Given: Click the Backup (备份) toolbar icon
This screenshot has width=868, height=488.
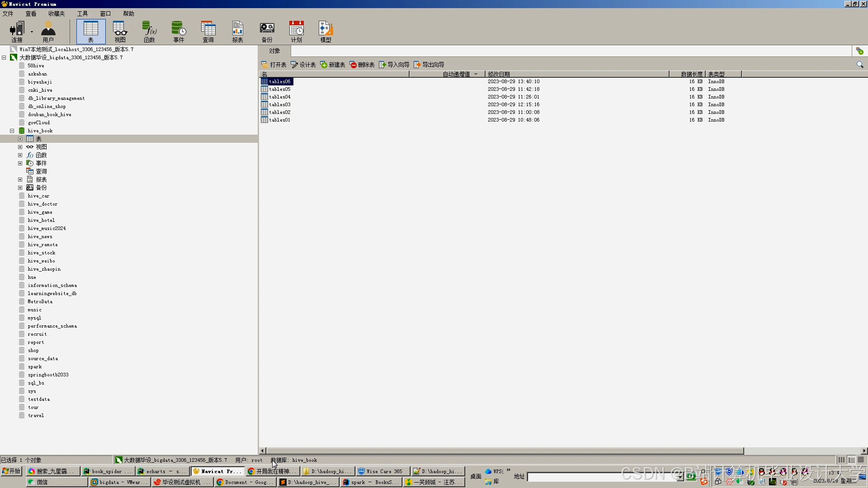Looking at the screenshot, I should 267,31.
